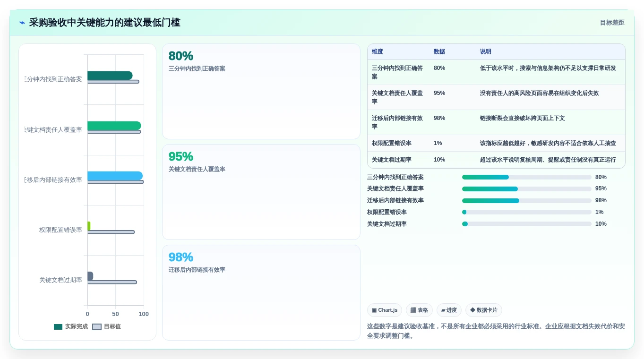
Task: Select the 进度 chip
Action: (x=449, y=310)
